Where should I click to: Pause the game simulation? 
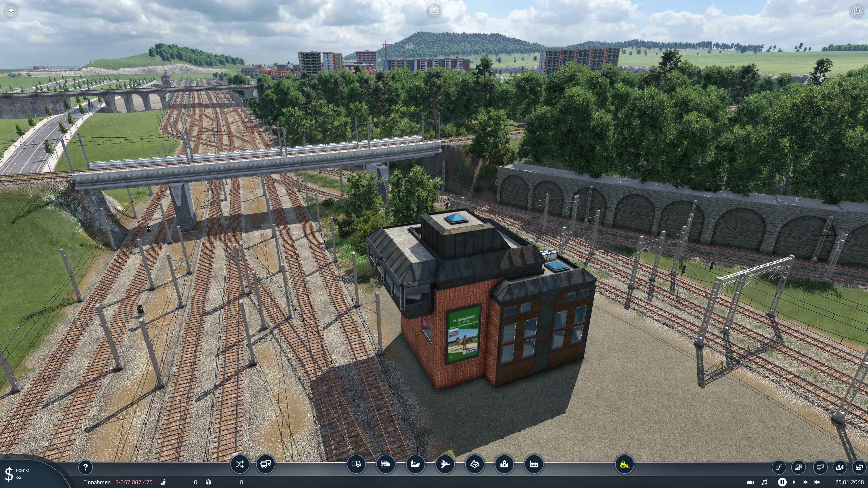[782, 482]
